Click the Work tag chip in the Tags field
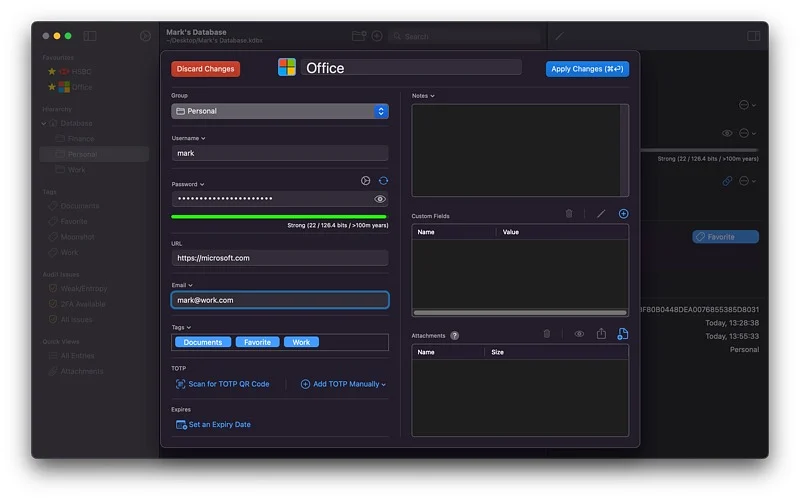Viewport: 800px width, 500px height. click(x=301, y=342)
